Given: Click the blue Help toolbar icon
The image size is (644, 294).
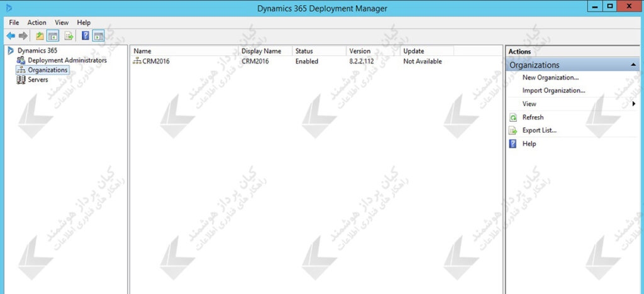Looking at the screenshot, I should pyautogui.click(x=86, y=36).
